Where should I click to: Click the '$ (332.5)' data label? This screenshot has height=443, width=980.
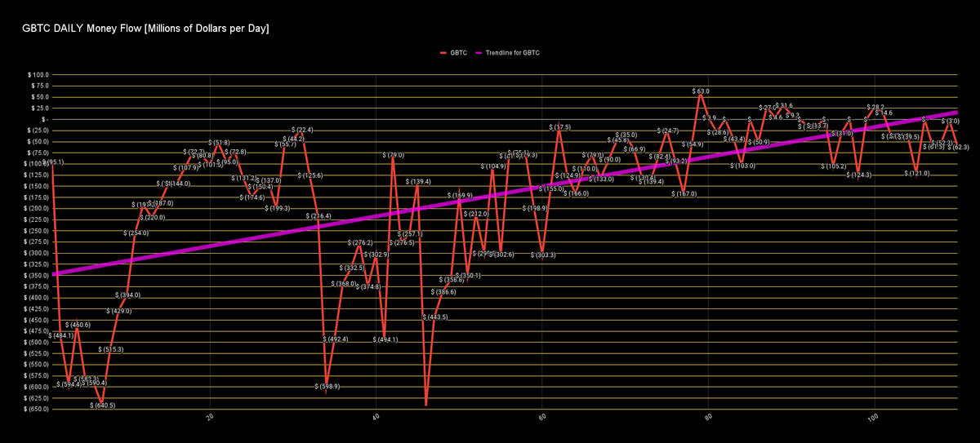click(x=352, y=268)
